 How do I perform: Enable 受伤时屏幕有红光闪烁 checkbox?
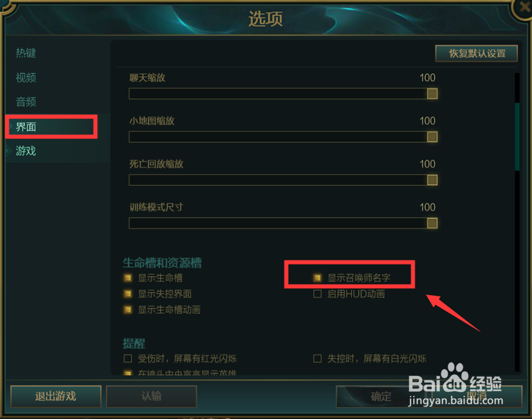pyautogui.click(x=128, y=358)
